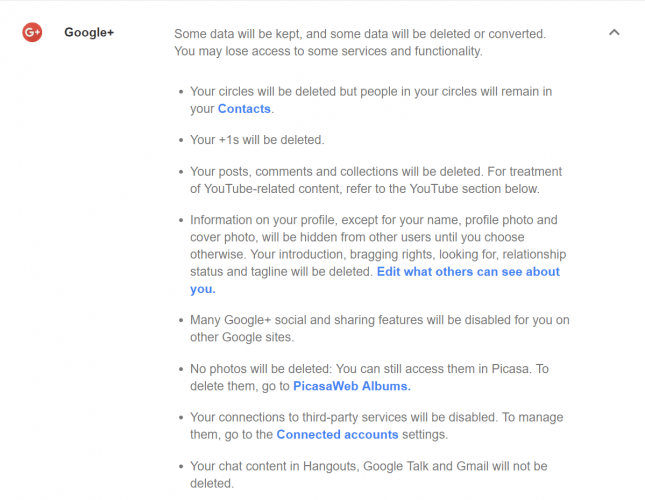This screenshot has height=500, width=645.
Task: Click the red Google+ logo icon
Action: (x=32, y=32)
